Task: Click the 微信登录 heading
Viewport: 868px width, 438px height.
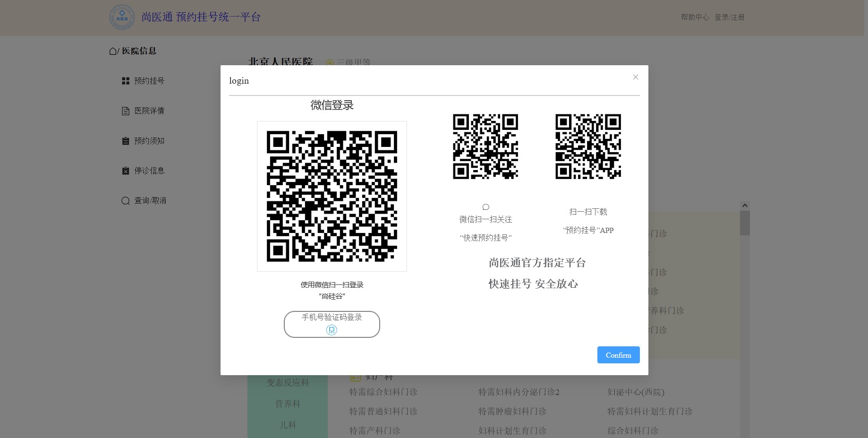Action: [332, 105]
